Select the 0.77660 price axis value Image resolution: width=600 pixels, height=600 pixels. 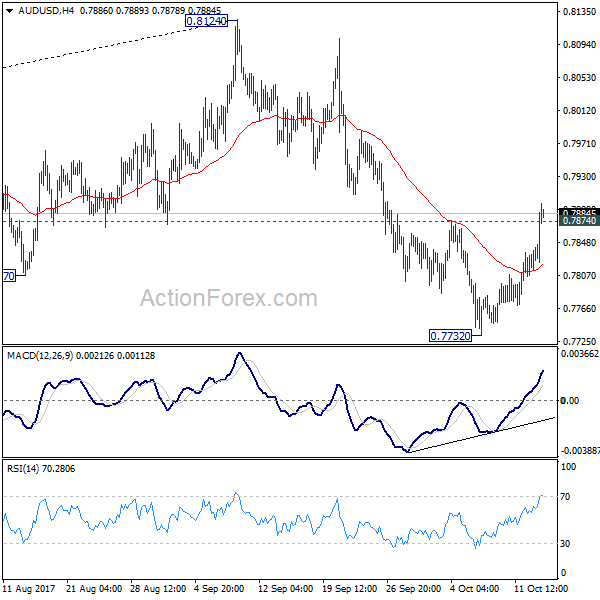coord(579,308)
